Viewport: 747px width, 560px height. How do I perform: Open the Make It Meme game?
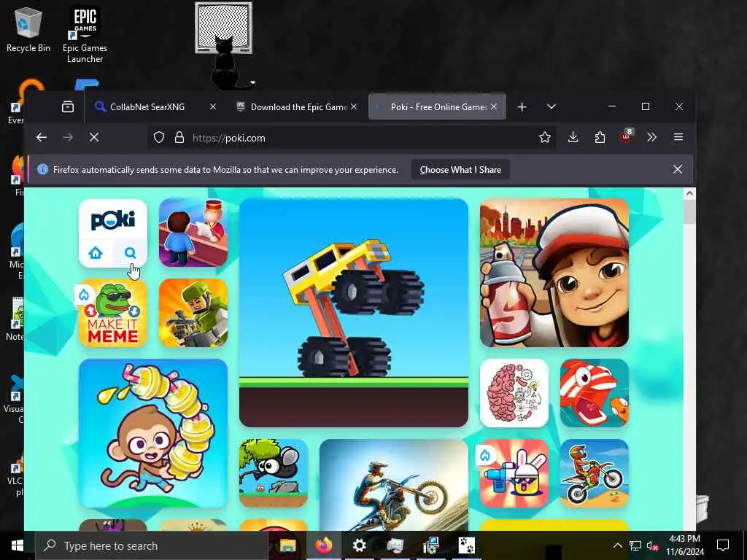(113, 313)
